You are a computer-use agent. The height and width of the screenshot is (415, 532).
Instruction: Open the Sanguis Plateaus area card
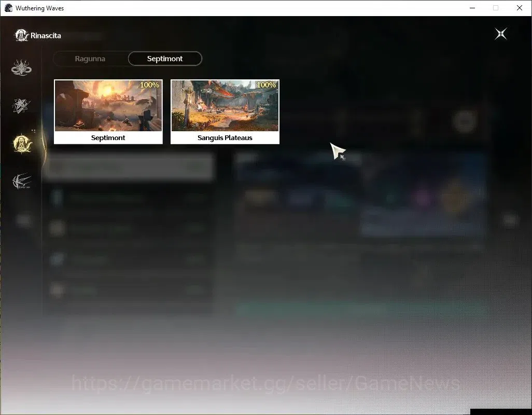click(x=225, y=112)
